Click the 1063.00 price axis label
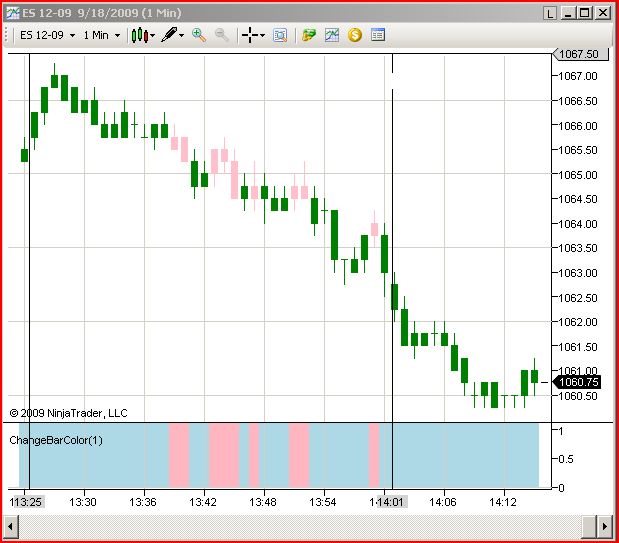Viewport: 619px width, 543px height. point(578,273)
